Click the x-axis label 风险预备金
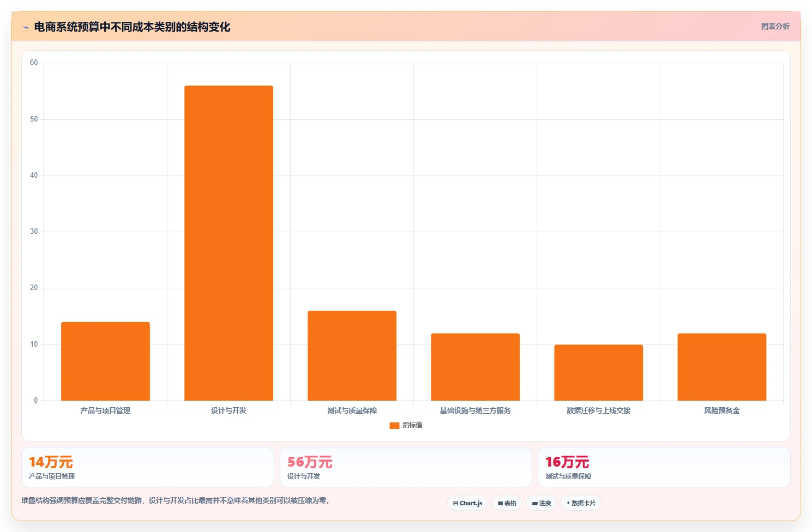 pyautogui.click(x=721, y=410)
